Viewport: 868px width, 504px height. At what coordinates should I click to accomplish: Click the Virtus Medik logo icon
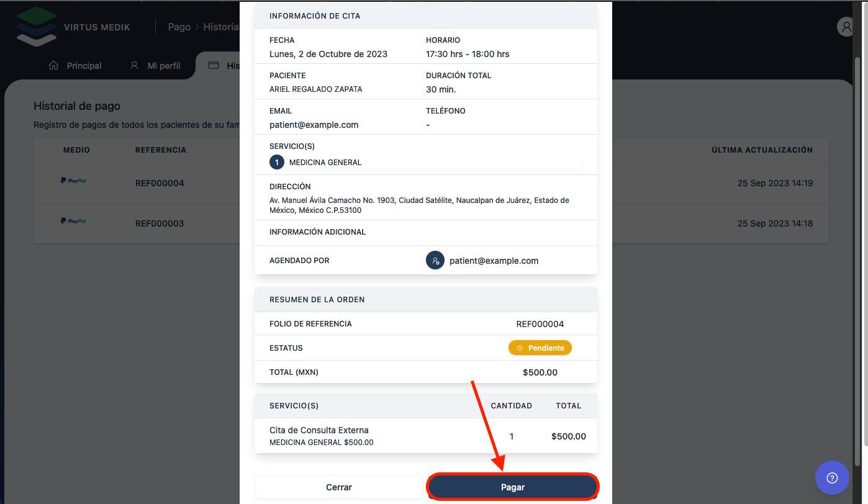(x=36, y=27)
